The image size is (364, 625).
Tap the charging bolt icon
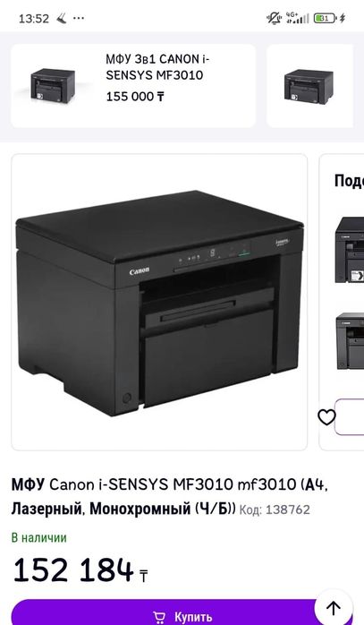[x=343, y=18]
